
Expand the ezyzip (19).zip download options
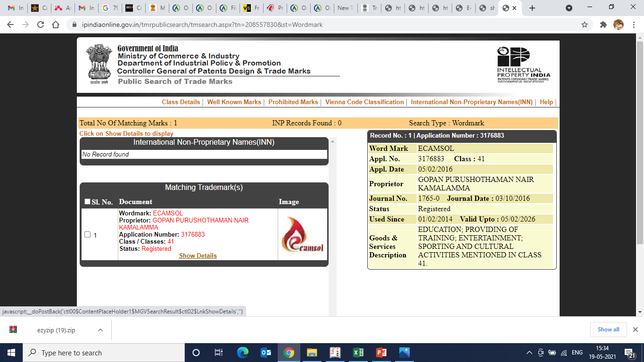point(100,330)
